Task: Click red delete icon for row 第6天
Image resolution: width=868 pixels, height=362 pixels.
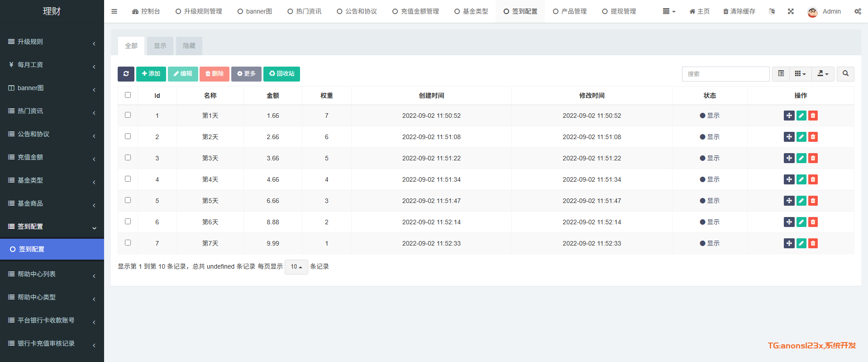Action: tap(813, 222)
